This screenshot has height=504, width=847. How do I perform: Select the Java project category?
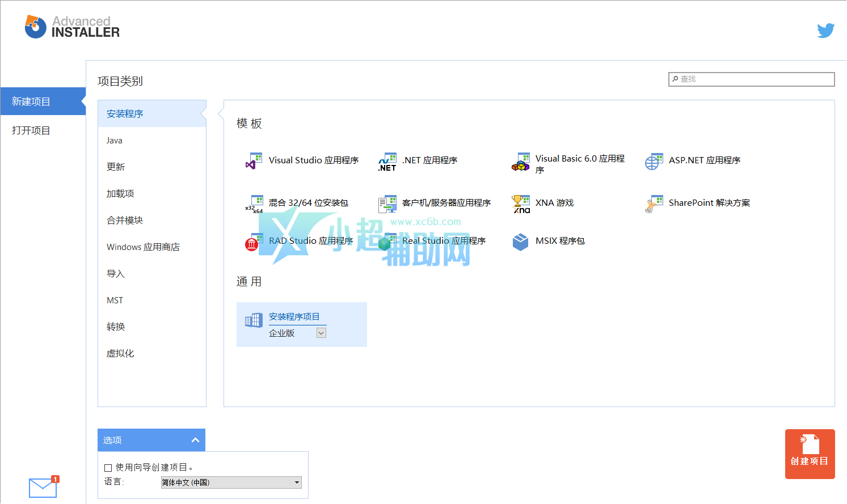coord(114,140)
